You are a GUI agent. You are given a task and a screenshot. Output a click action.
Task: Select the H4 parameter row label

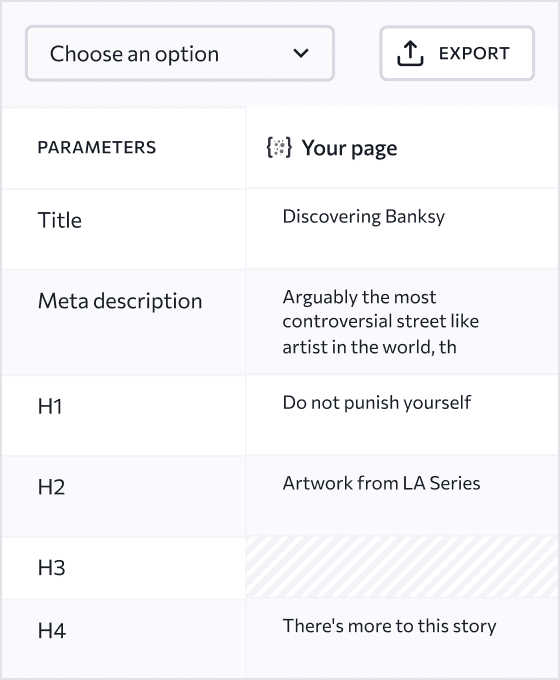(52, 631)
